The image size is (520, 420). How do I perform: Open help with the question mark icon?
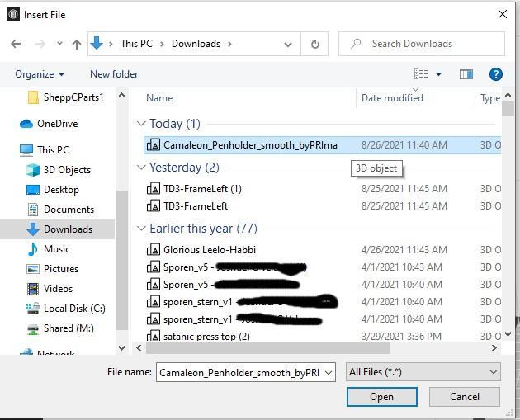pos(496,74)
